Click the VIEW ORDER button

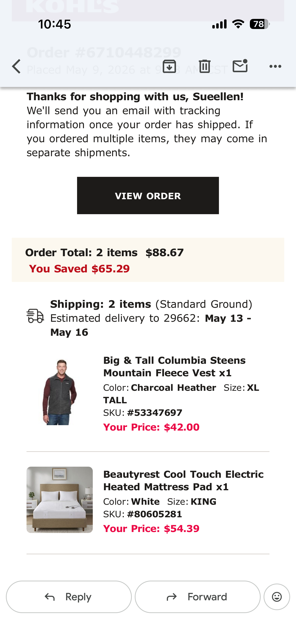coord(148,196)
